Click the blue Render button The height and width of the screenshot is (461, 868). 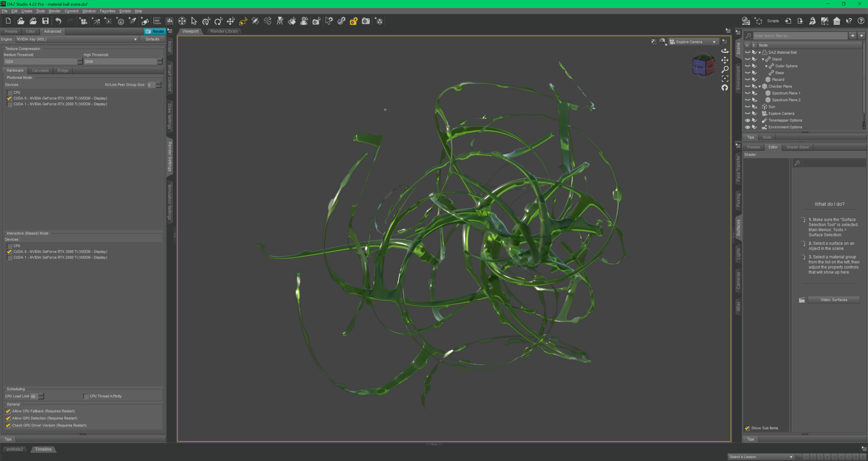tap(155, 31)
